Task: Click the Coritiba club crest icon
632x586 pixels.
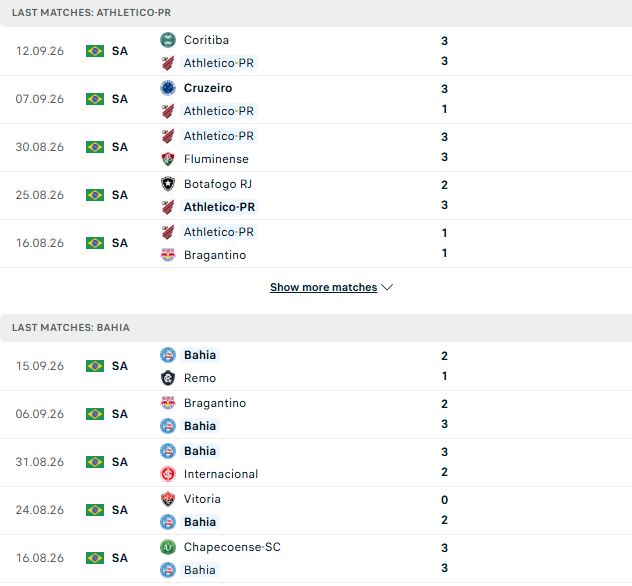Action: click(168, 40)
